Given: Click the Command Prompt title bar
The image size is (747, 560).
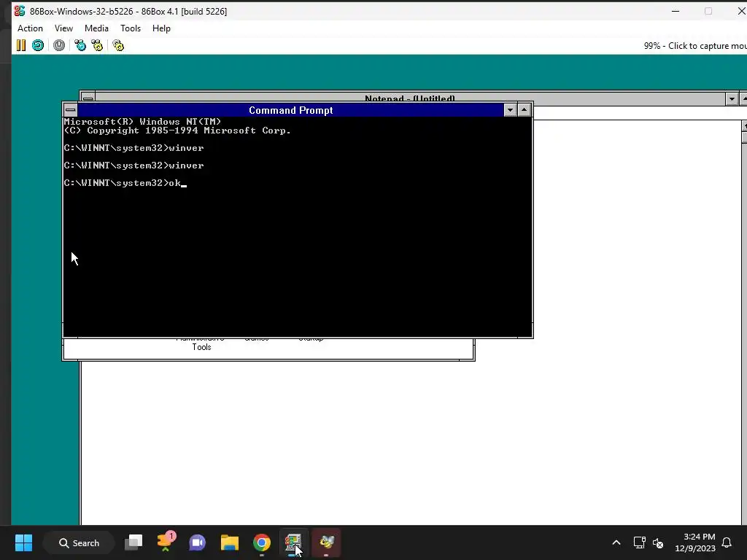Looking at the screenshot, I should point(290,110).
